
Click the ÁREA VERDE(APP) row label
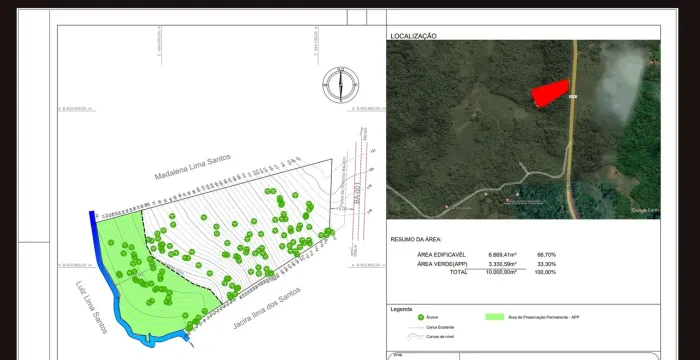pos(442,264)
